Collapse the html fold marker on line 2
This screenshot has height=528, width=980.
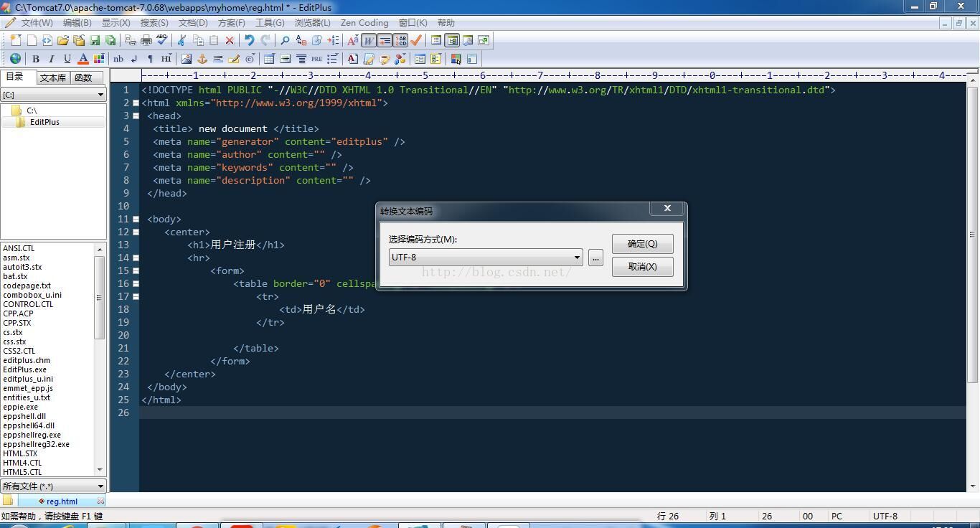click(x=136, y=103)
